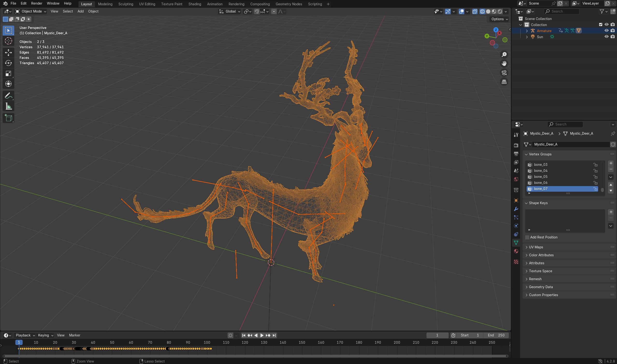Toggle camera view in viewport
Viewport: 617px width, 364px height.
(504, 73)
